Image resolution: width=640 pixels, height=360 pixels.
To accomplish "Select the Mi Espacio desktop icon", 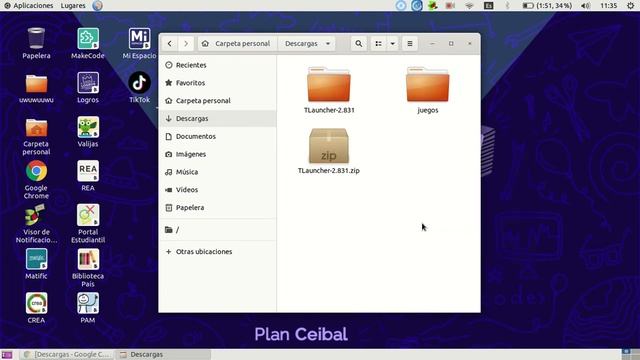I will [140, 43].
